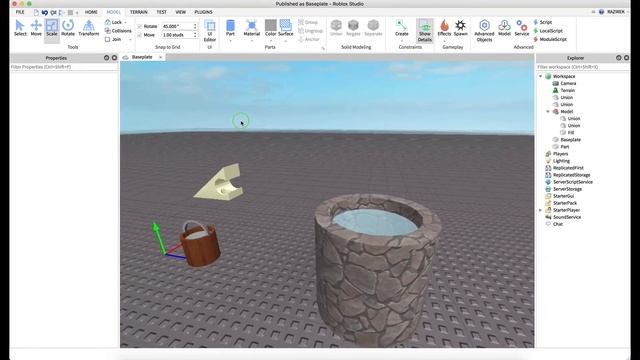This screenshot has width=640, height=360.
Task: Insert a LocalScript
Action: point(548,31)
